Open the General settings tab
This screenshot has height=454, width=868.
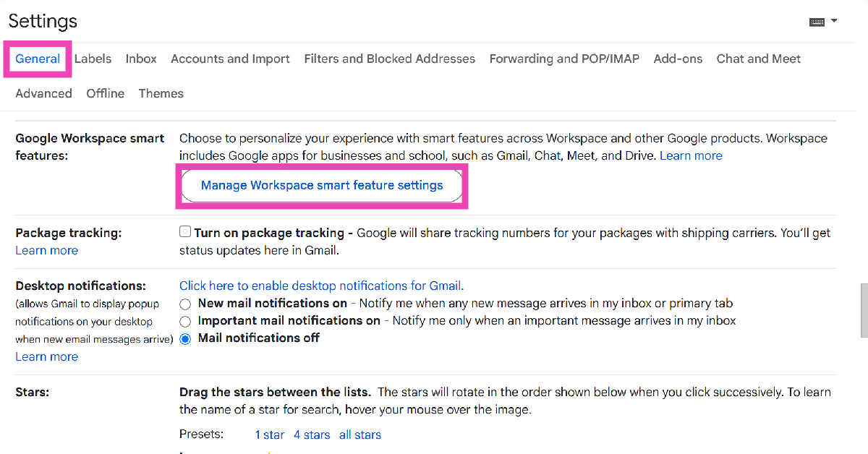click(38, 59)
